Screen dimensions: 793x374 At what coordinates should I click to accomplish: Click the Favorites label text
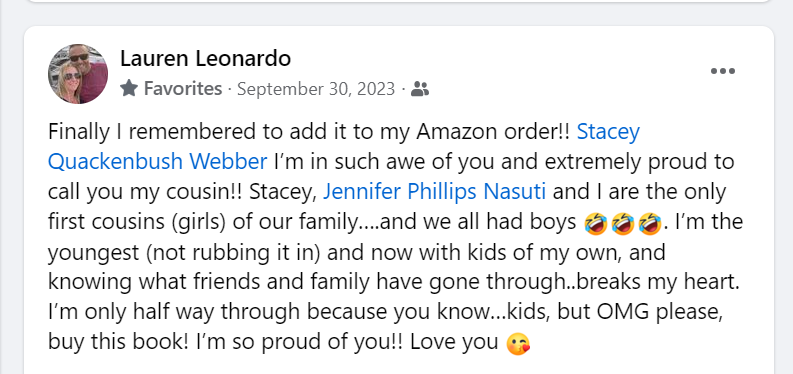point(183,89)
